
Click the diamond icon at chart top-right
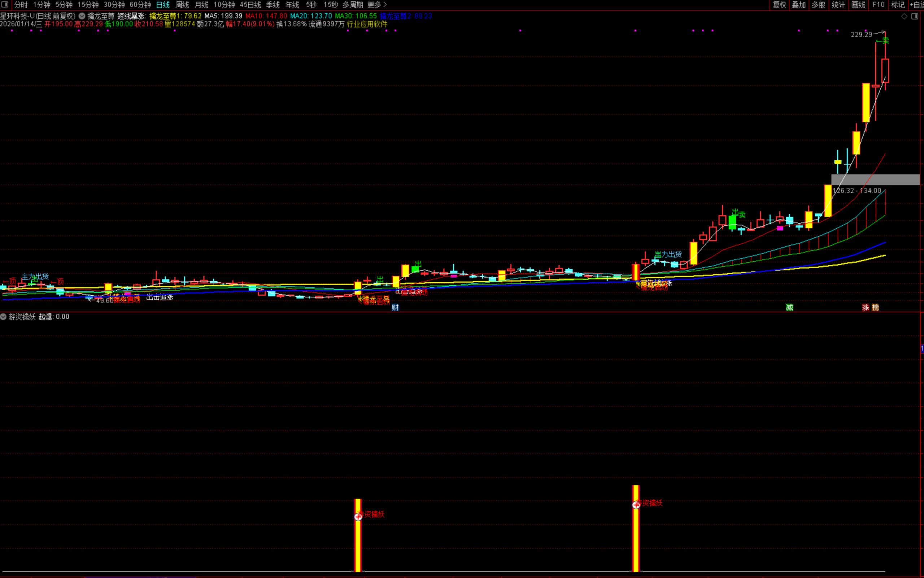pos(904,16)
